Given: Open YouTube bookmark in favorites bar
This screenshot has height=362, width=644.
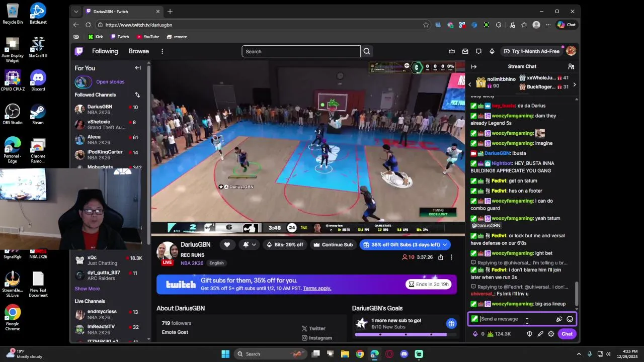Looking at the screenshot, I should [x=148, y=37].
